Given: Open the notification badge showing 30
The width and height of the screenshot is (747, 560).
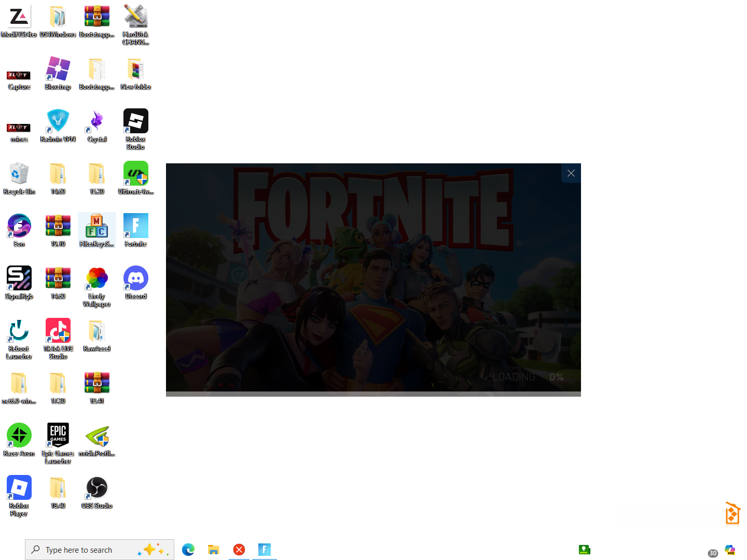Looking at the screenshot, I should 713,553.
